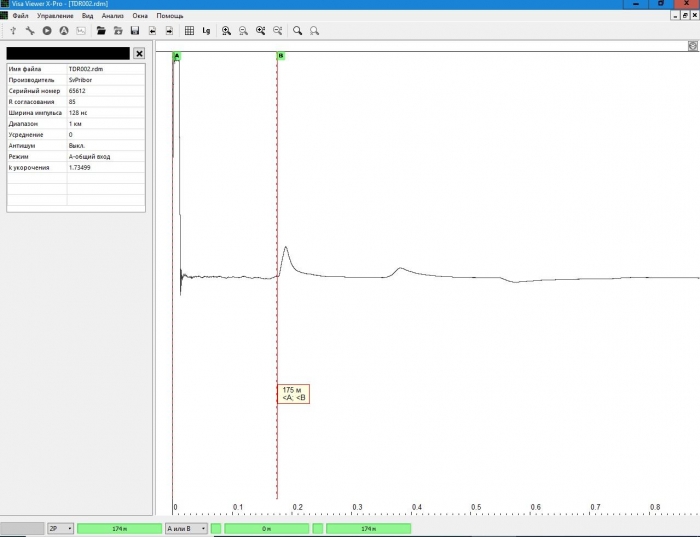Click the app icon left of Файл
700x537 pixels.
(x=4, y=16)
